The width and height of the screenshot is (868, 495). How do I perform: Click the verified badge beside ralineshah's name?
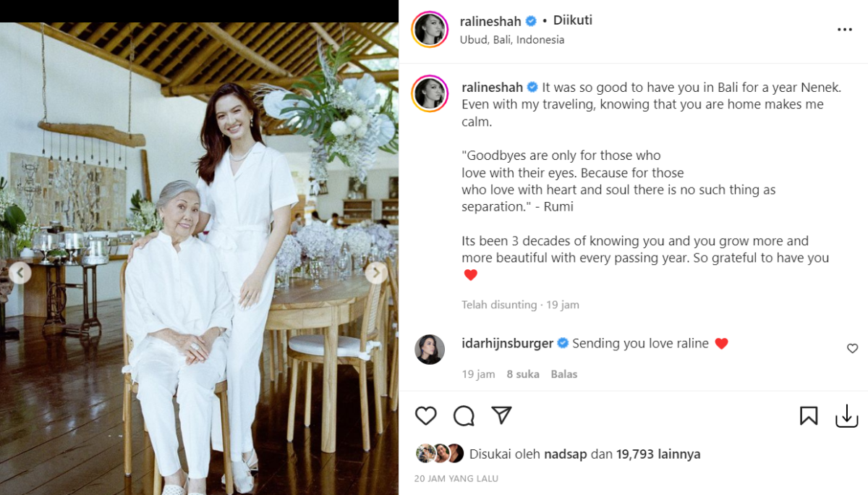[530, 21]
